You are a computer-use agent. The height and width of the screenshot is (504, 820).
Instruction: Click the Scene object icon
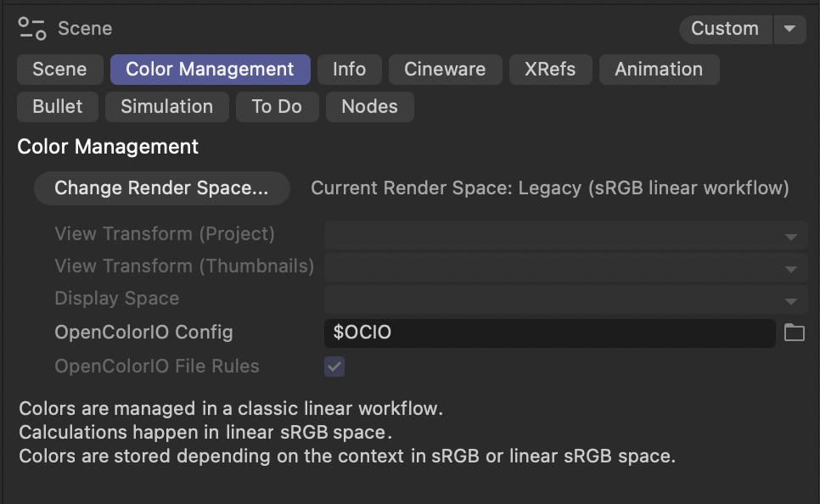pos(30,27)
